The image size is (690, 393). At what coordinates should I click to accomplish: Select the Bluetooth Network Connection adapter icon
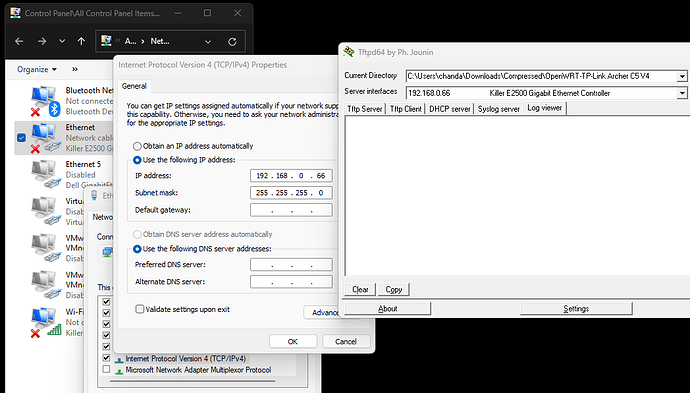click(x=45, y=101)
